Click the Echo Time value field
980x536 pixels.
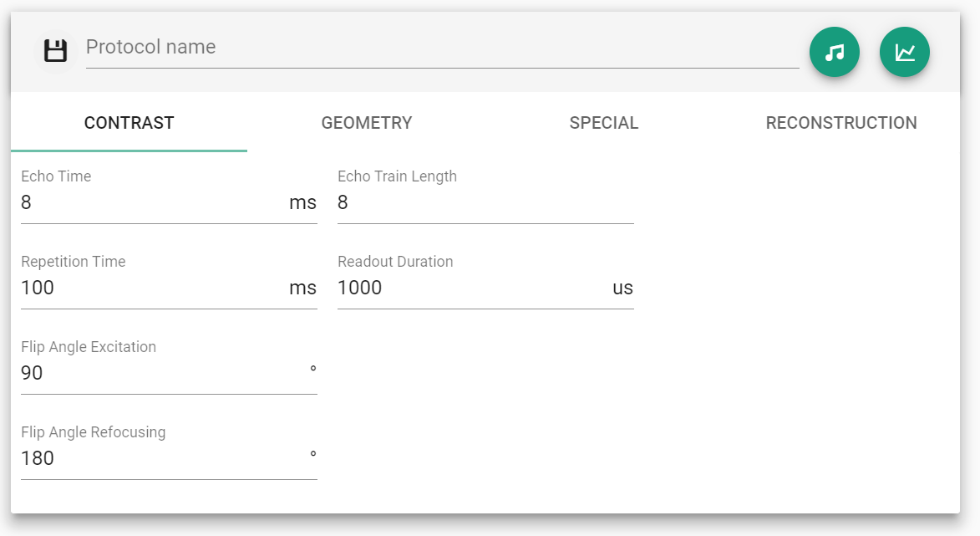point(150,203)
